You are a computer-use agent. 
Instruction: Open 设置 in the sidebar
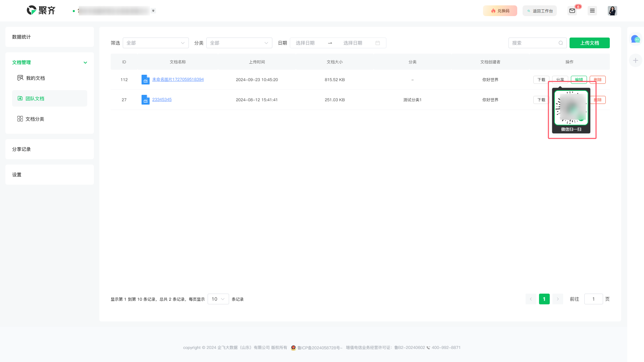(50, 175)
